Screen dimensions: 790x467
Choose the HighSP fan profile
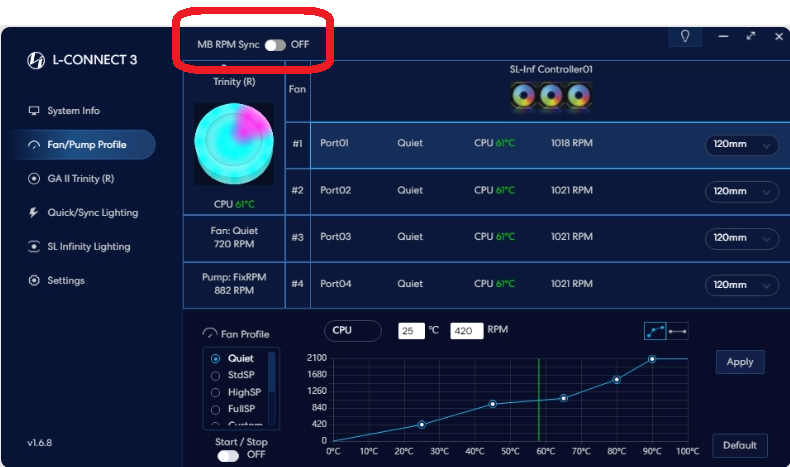point(237,392)
